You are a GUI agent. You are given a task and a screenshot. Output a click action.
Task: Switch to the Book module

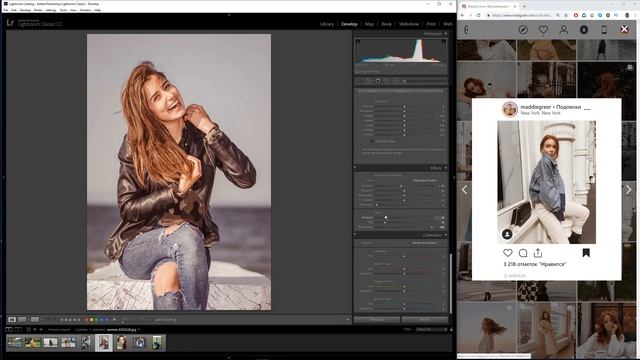[x=386, y=24]
